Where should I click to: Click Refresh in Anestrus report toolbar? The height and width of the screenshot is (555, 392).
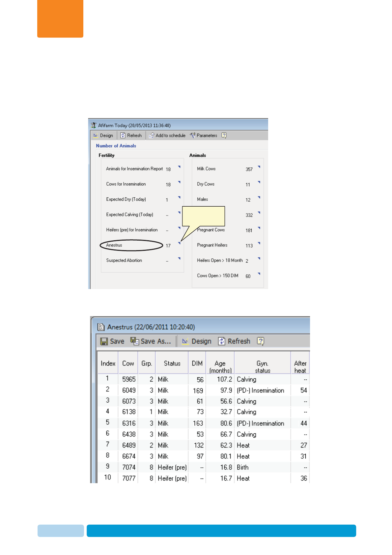(234, 341)
